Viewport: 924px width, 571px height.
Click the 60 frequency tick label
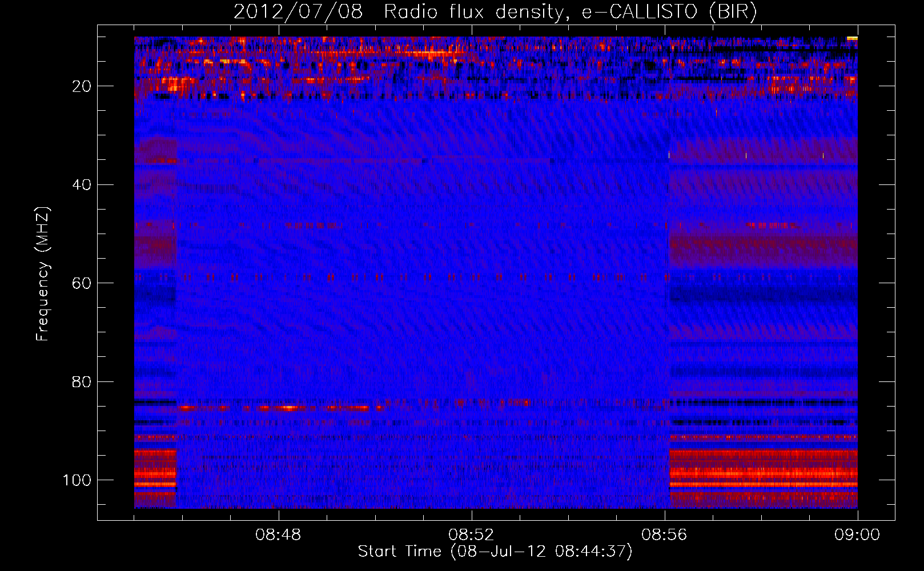[x=82, y=283]
